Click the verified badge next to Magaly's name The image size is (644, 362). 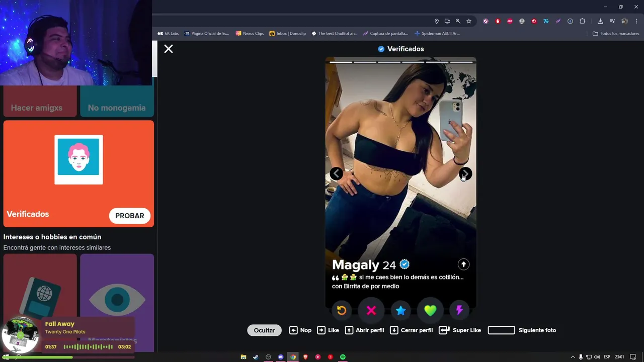coord(405,264)
